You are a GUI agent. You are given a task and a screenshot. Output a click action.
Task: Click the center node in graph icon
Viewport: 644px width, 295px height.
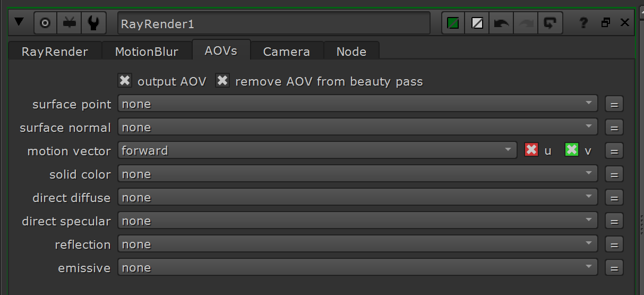coord(45,23)
